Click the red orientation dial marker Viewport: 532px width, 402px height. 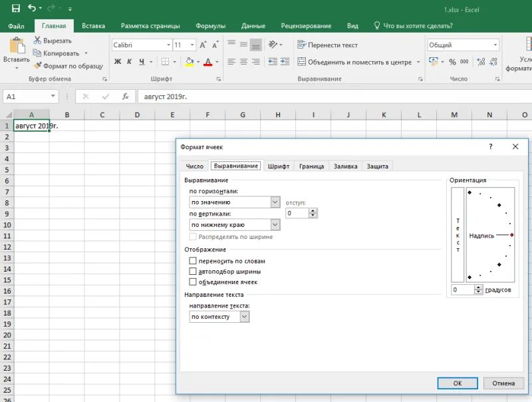[x=511, y=235]
